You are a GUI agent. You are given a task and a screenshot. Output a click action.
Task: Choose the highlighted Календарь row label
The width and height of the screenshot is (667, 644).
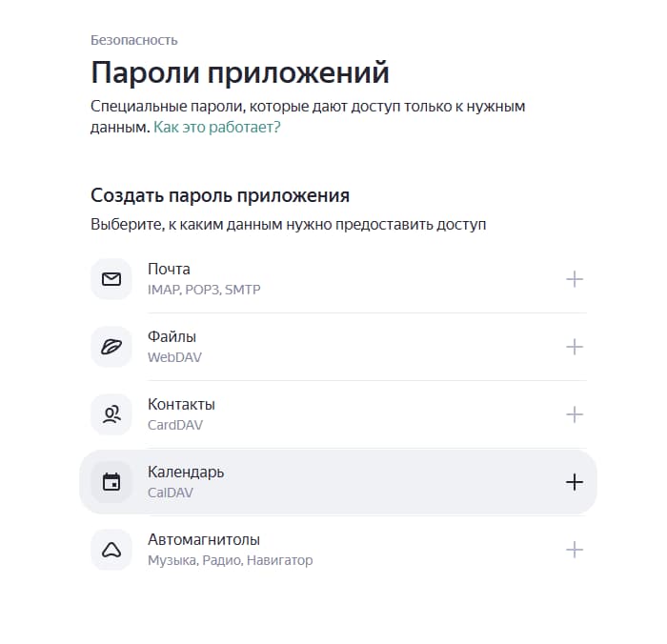(x=186, y=473)
